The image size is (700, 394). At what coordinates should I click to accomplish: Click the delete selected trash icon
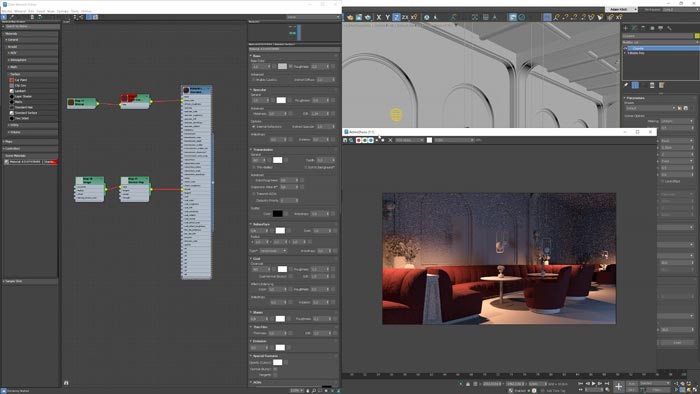click(x=32, y=17)
